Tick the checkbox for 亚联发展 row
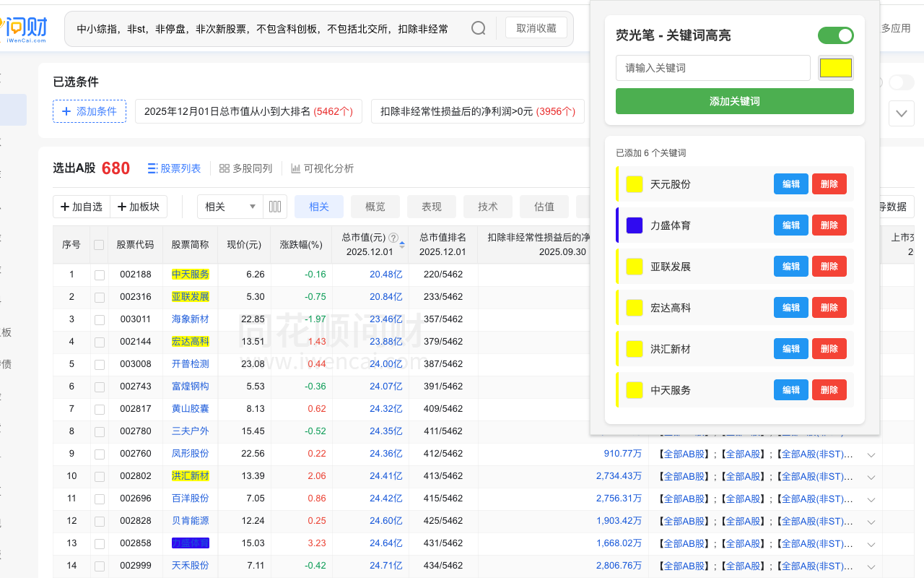Screen dimensions: 924x578 pos(100,297)
